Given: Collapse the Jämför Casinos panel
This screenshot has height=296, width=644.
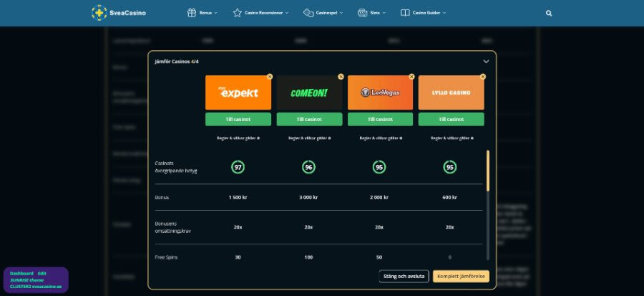Looking at the screenshot, I should tap(486, 61).
